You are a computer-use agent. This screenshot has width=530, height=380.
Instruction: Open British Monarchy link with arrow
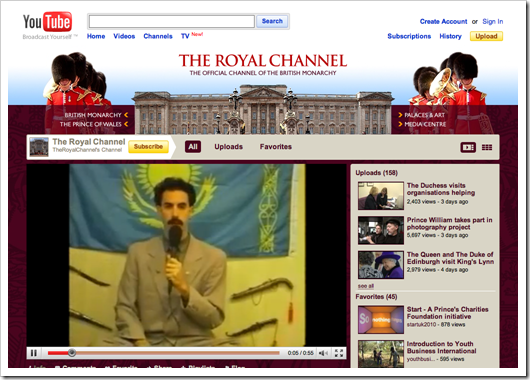click(x=96, y=115)
